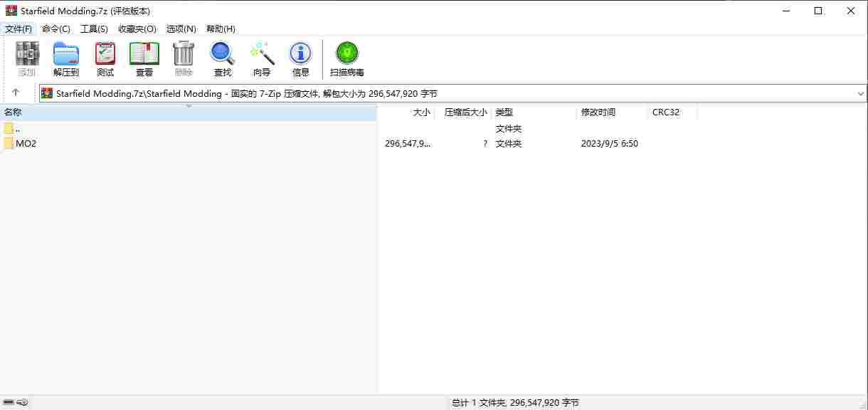Run the Test (测试) archive tool
The height and width of the screenshot is (410, 868).
105,53
